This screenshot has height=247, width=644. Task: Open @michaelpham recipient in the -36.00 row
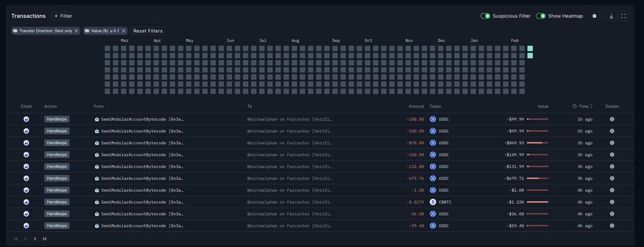(x=290, y=214)
